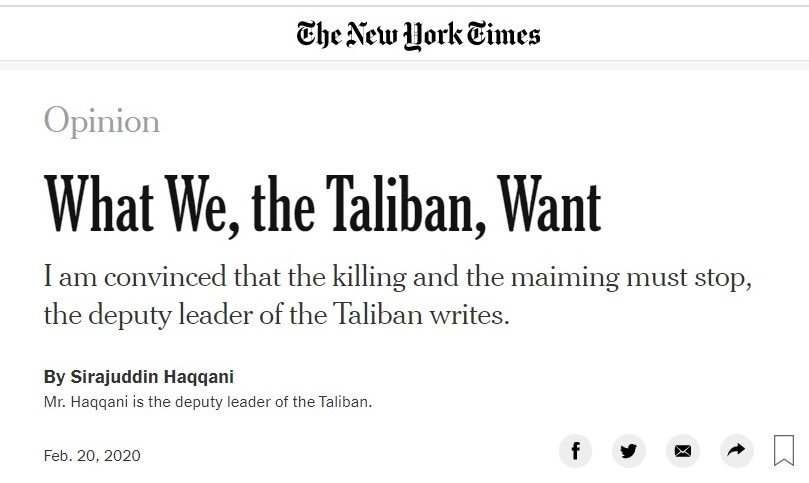The width and height of the screenshot is (809, 483).
Task: Click the word "By" in the byline
Action: point(54,378)
